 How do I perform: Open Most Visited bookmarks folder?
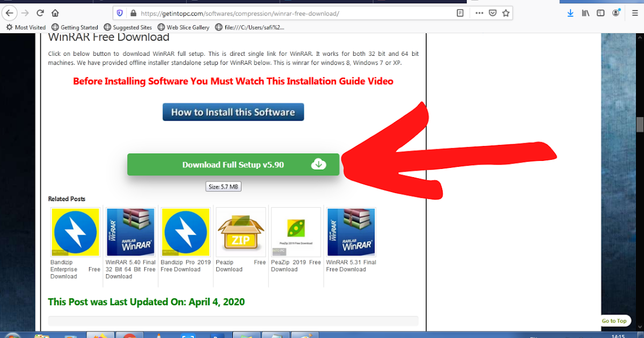(26, 27)
